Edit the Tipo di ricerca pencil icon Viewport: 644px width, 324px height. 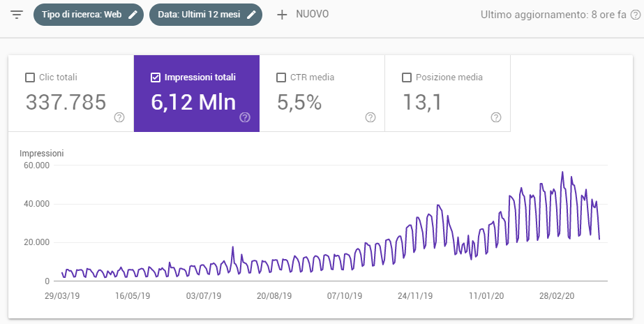(x=133, y=15)
